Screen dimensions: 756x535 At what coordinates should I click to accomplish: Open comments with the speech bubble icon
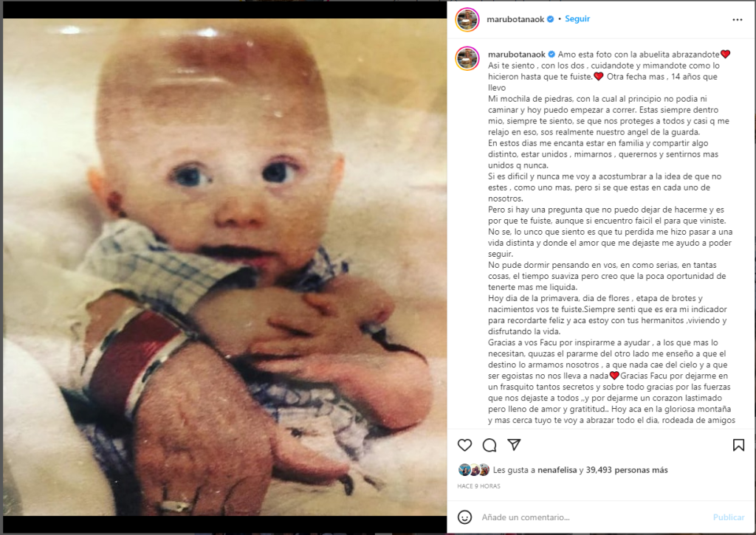[489, 445]
